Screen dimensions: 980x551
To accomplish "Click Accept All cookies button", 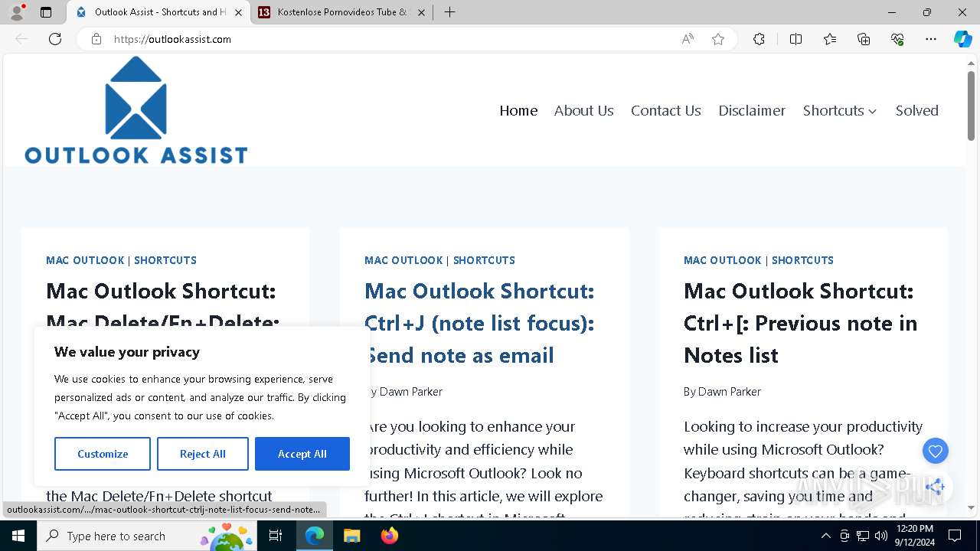I will point(302,454).
